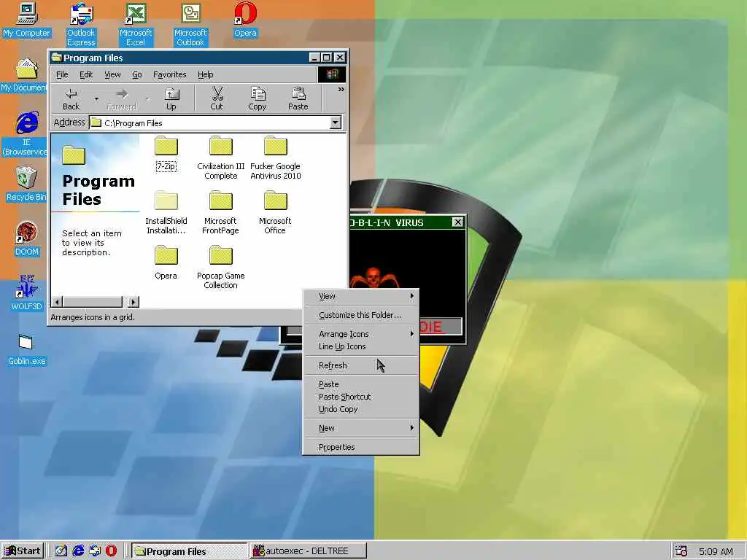The width and height of the screenshot is (747, 560).
Task: Click the red DIE button
Action: (x=440, y=327)
